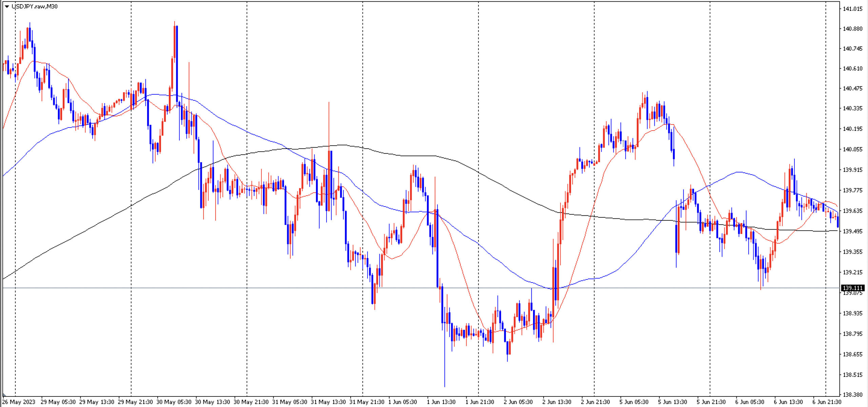Click the USDJPY.raw,M30 chart title

[x=35, y=6]
